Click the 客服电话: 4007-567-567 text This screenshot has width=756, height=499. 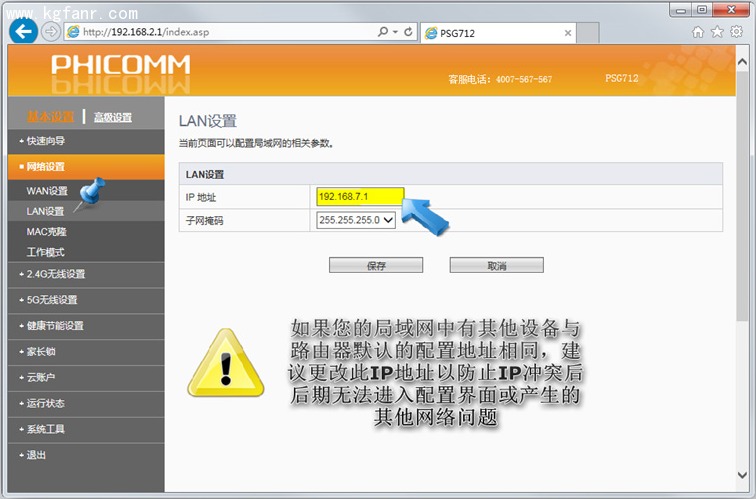click(x=500, y=80)
